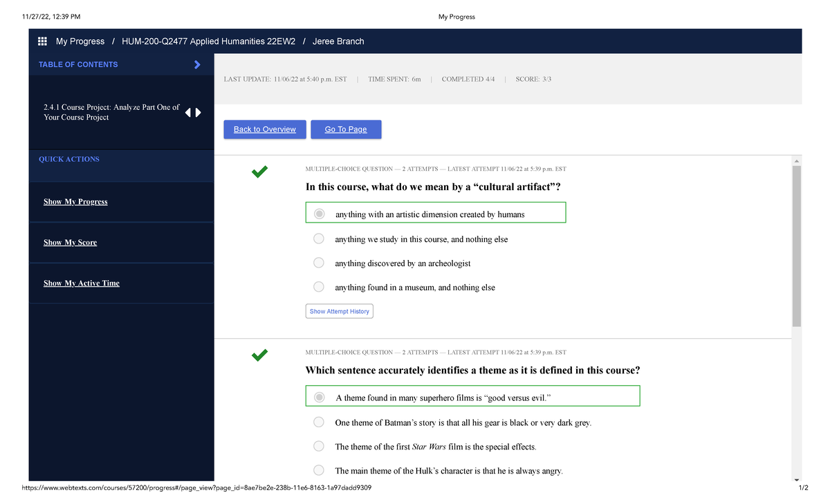Go to next section with right arrow
This screenshot has width=830, height=504.
(199, 113)
